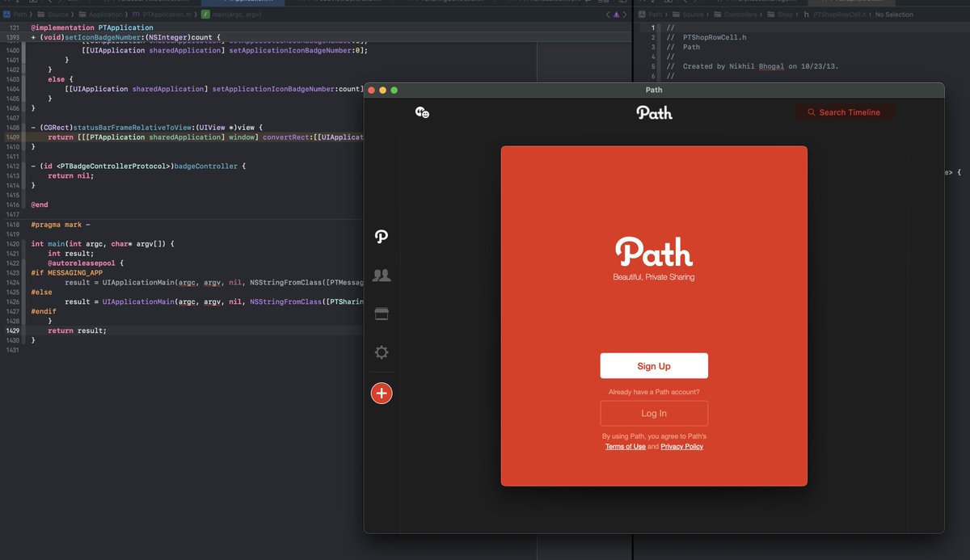Focus the Search Timeline field
Image resolution: width=970 pixels, height=560 pixels.
(x=845, y=112)
